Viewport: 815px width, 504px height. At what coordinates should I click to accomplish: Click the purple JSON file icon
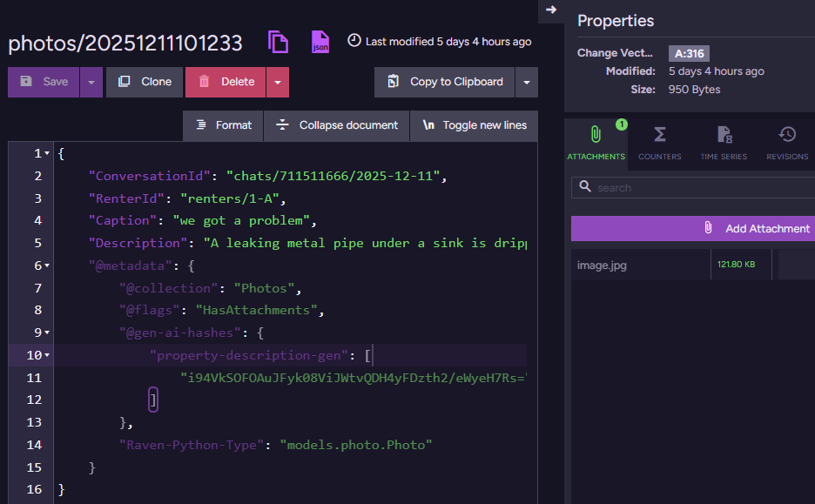tap(320, 42)
